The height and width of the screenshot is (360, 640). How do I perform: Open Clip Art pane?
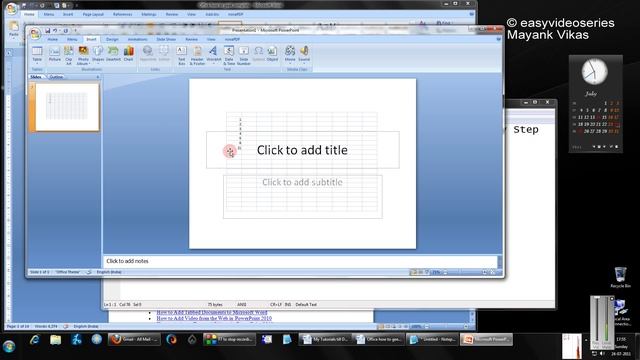click(x=69, y=55)
